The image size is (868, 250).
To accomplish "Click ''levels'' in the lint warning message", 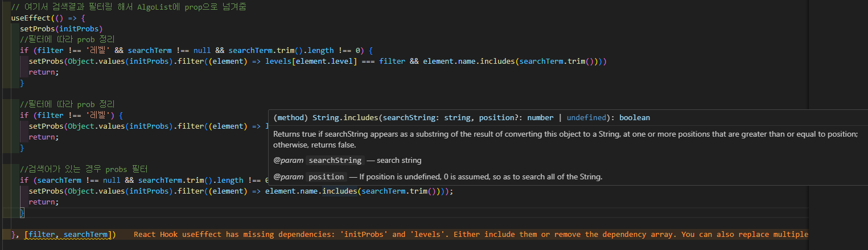I will point(428,235).
